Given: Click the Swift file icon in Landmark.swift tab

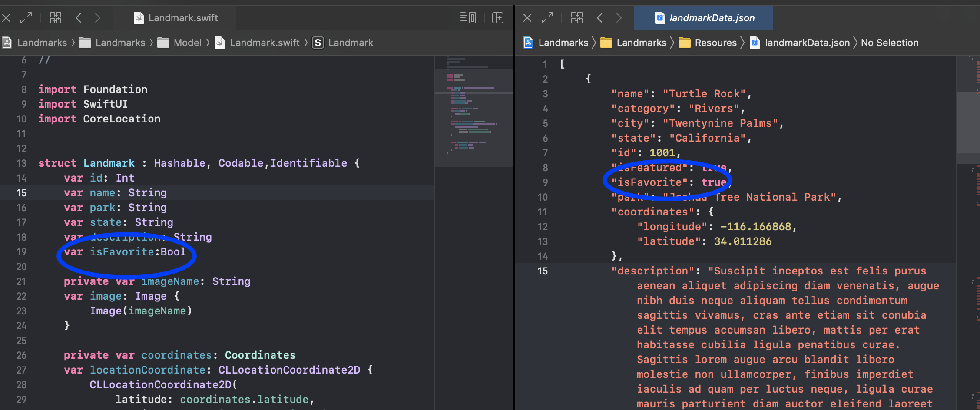Looking at the screenshot, I should [139, 18].
